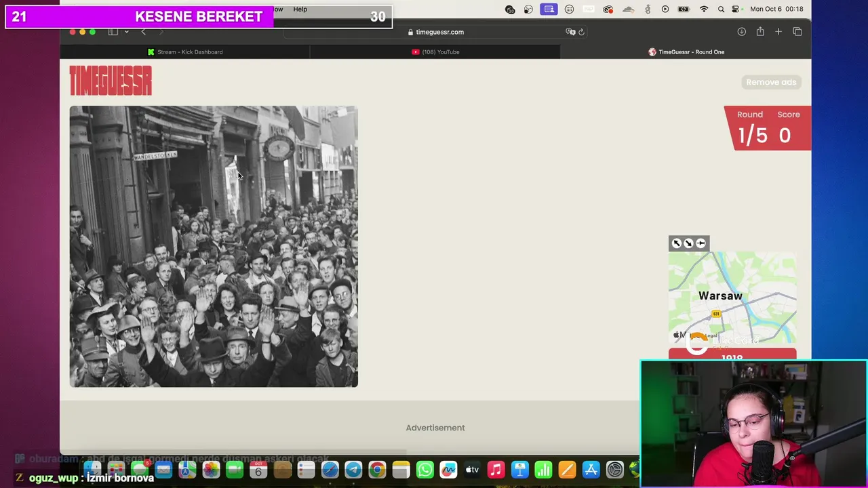Open Mail from the Dock
Screen dimensions: 868x488
tap(163, 470)
